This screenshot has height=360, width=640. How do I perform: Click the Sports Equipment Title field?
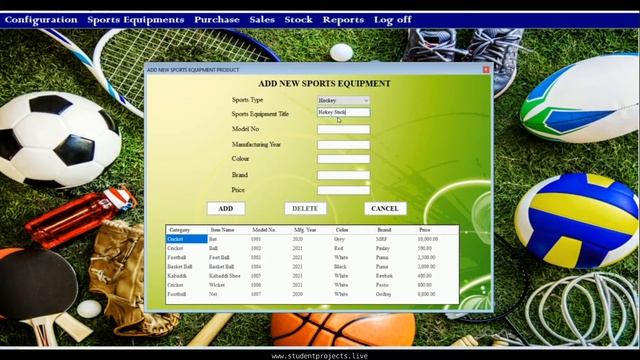pyautogui.click(x=344, y=112)
